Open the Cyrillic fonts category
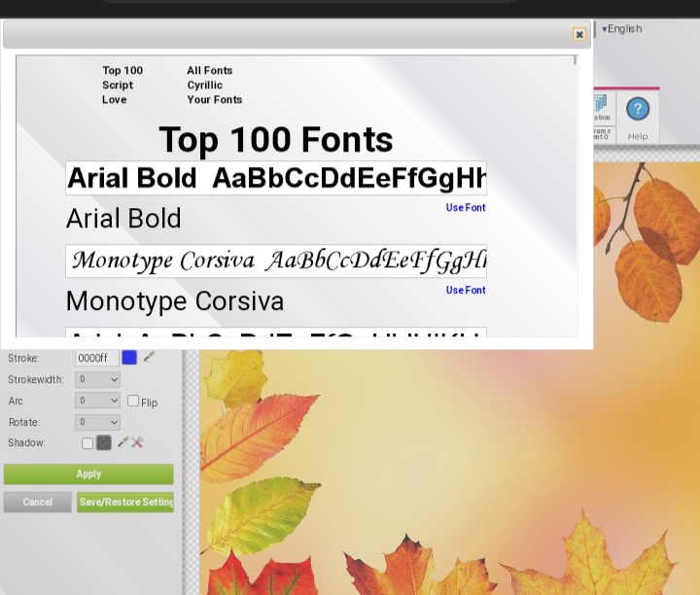The image size is (700, 595). pos(204,86)
